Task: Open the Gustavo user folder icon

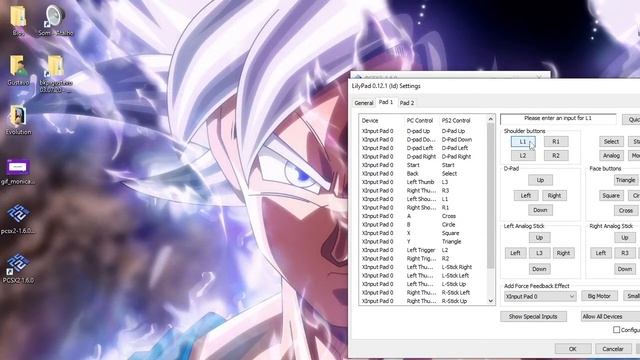Action: click(18, 70)
